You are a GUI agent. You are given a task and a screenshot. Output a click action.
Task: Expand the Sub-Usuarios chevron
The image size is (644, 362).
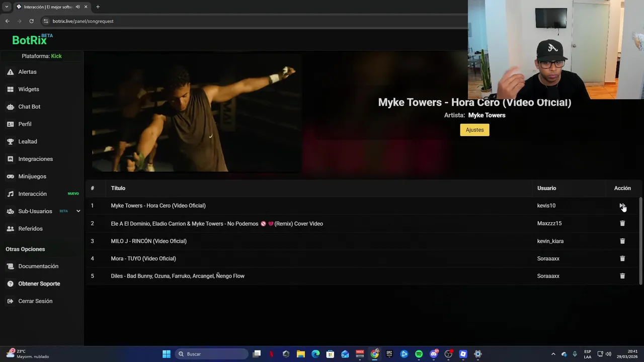coord(78,211)
